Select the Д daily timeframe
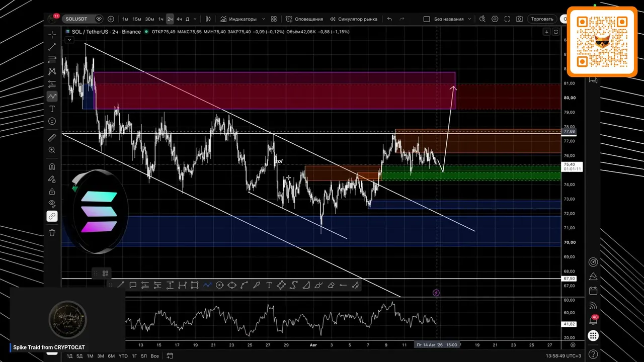 [188, 19]
